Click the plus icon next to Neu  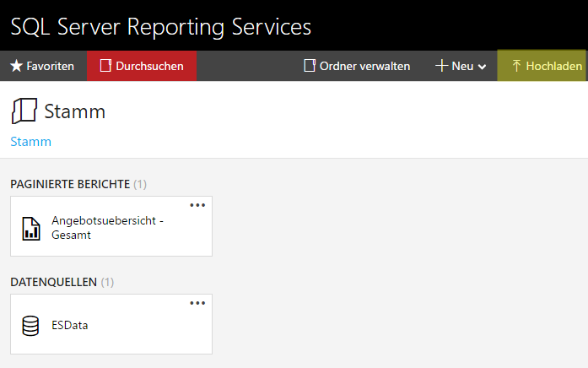(442, 66)
